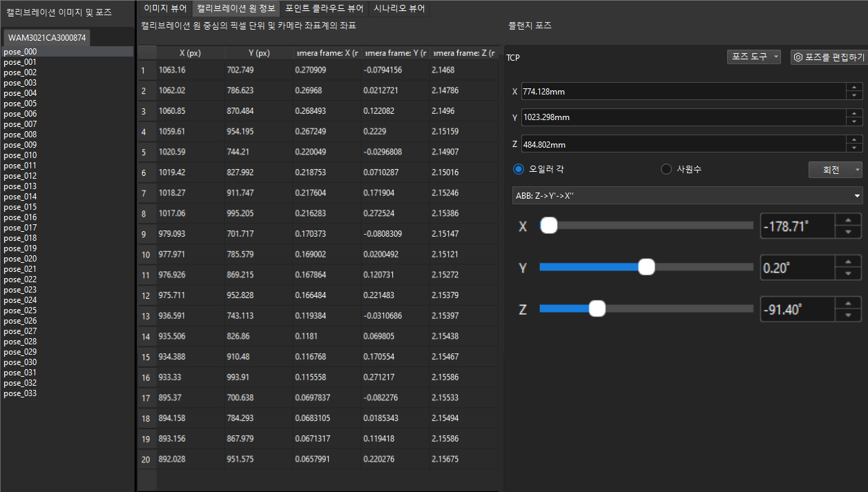Image resolution: width=868 pixels, height=492 pixels.
Task: Expand the ABB: Z->Y'->X'' convention combo box
Action: [x=688, y=196]
